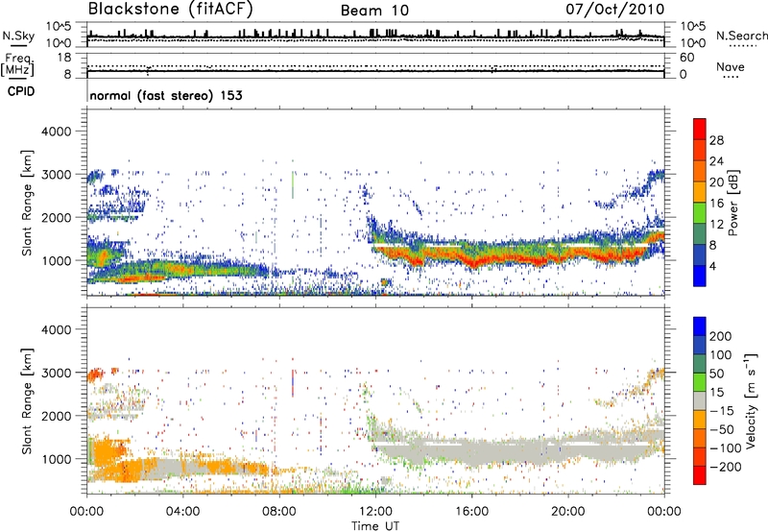Click the date "07/Oct/2010"
The width and height of the screenshot is (768, 532).
pyautogui.click(x=615, y=9)
